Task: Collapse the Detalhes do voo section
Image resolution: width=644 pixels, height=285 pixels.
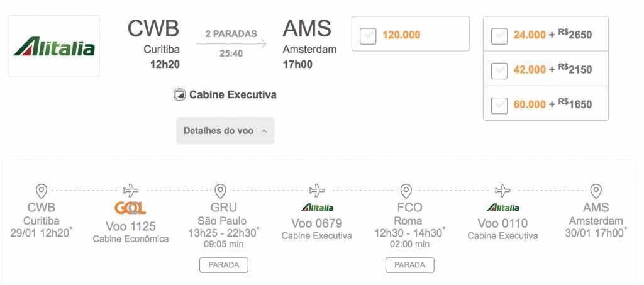Action: click(225, 131)
